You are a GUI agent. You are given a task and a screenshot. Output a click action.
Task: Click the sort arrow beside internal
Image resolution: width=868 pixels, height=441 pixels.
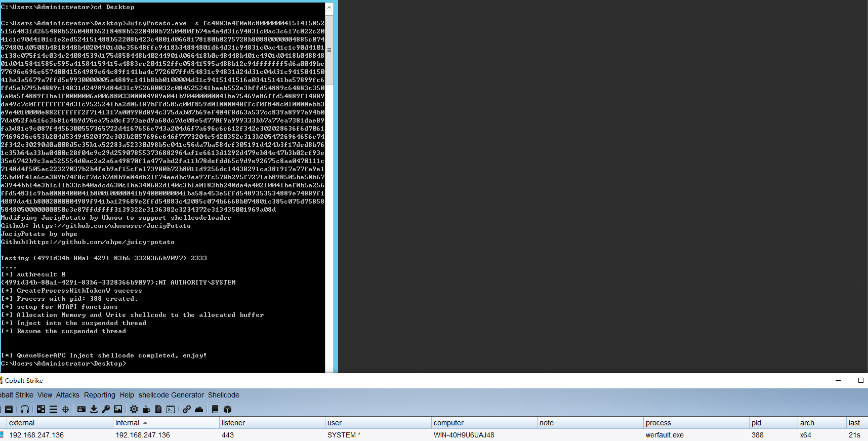[145, 423]
